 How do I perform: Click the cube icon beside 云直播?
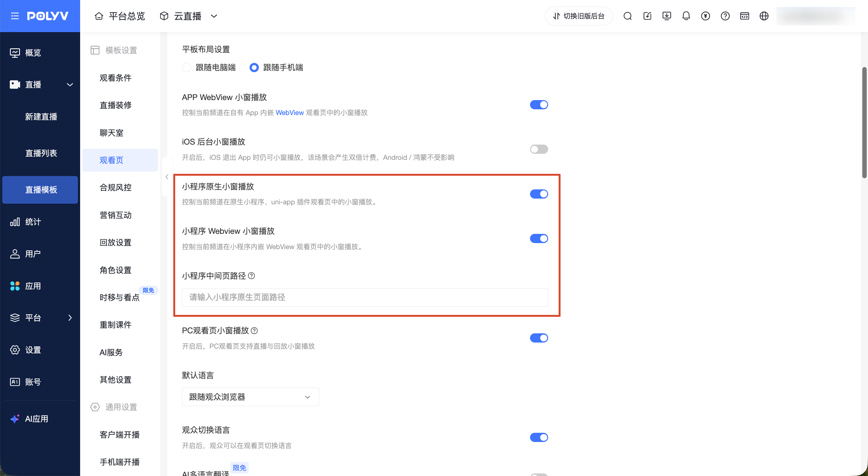click(x=164, y=16)
